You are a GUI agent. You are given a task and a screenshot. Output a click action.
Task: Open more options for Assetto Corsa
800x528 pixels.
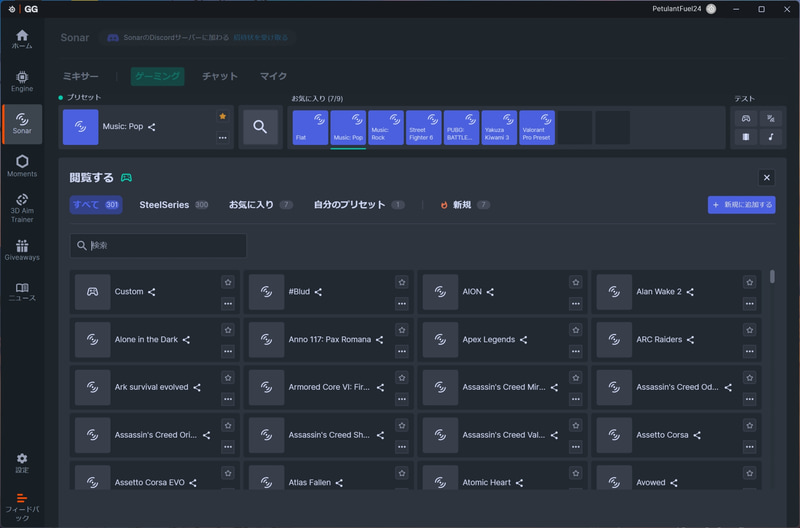point(749,447)
